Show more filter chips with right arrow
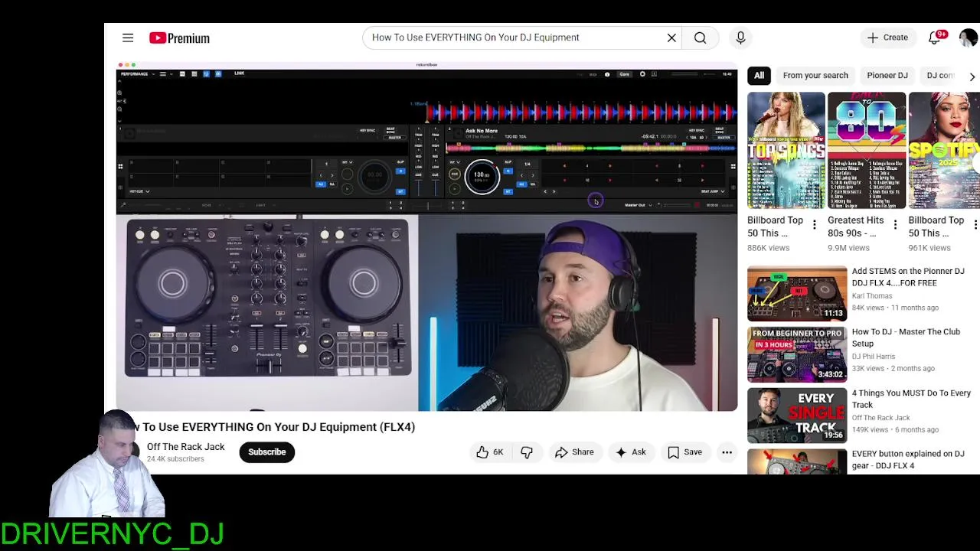The width and height of the screenshot is (980, 551). pyautogui.click(x=972, y=77)
